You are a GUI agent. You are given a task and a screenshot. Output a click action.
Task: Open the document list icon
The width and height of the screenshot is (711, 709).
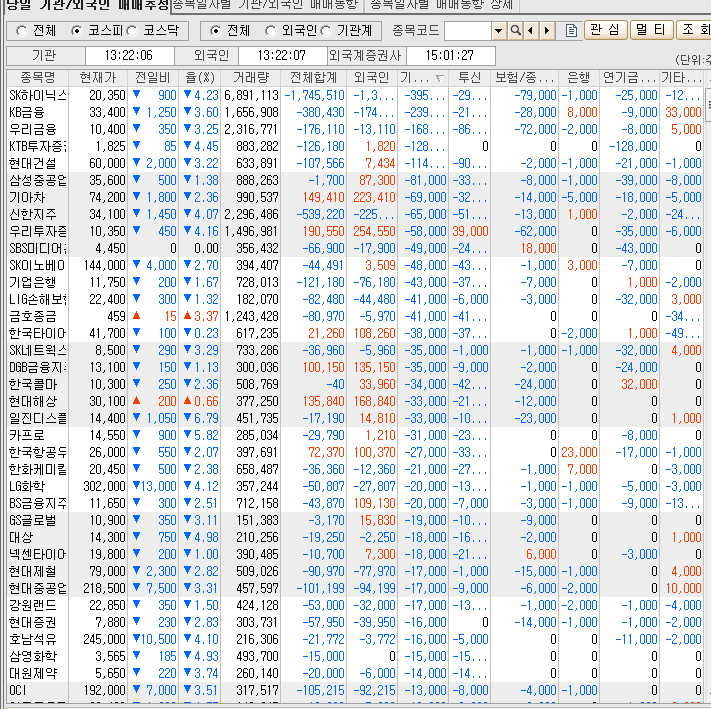pos(571,31)
